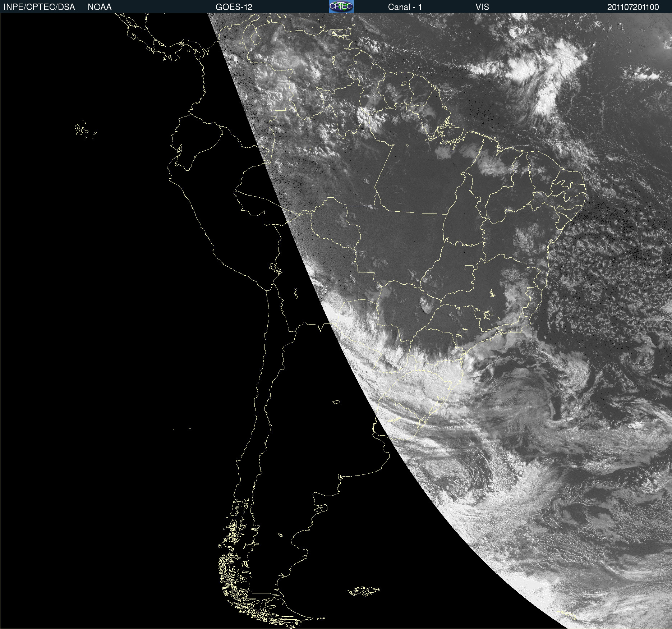Screen dimensions: 672x629
Task: Click the GOES-12 satellite label
Action: coord(234,7)
